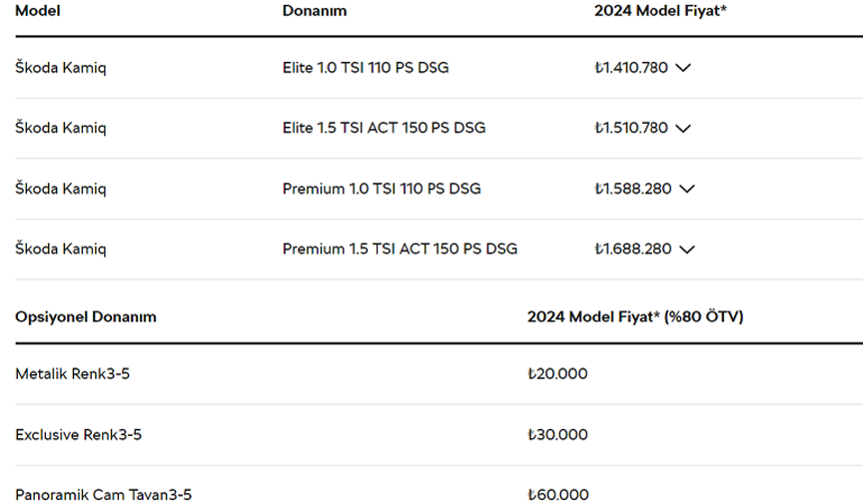Select Elite 1.0 TSI 110 PS DSG trim

(366, 68)
